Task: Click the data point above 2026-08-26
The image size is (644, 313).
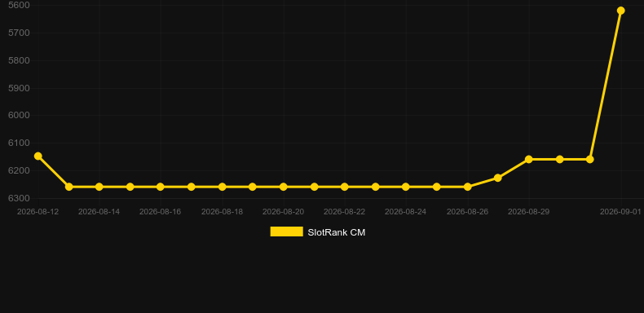Action: pos(467,187)
